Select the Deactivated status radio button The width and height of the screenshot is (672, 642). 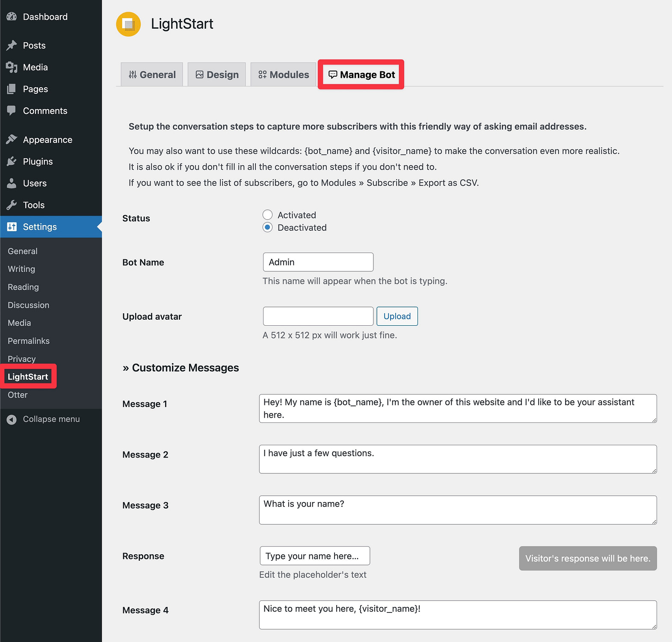(267, 227)
